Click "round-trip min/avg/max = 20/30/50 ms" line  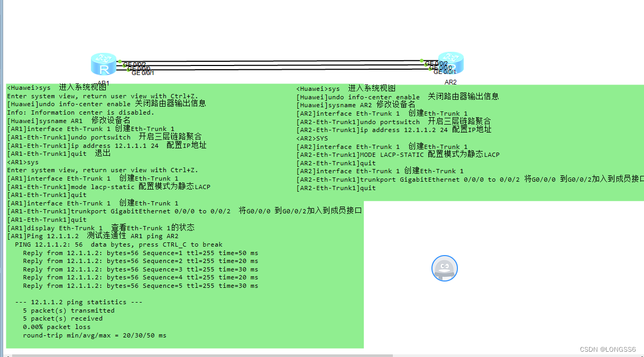pyautogui.click(x=95, y=335)
